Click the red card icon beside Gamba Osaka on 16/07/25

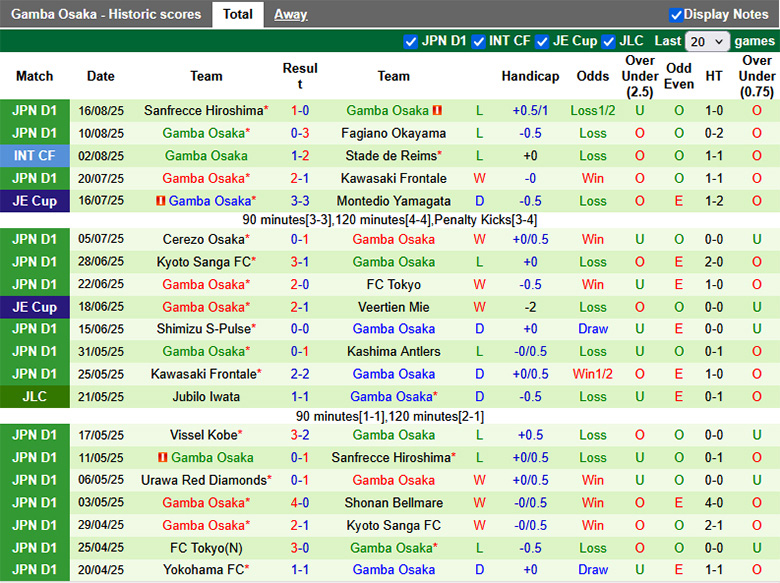[160, 201]
